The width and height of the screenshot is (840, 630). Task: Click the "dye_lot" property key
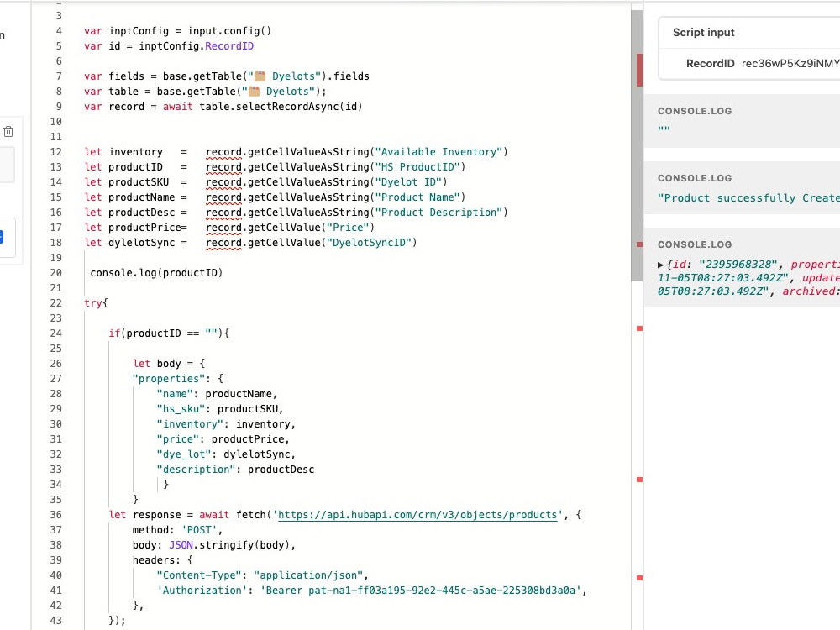coord(184,454)
